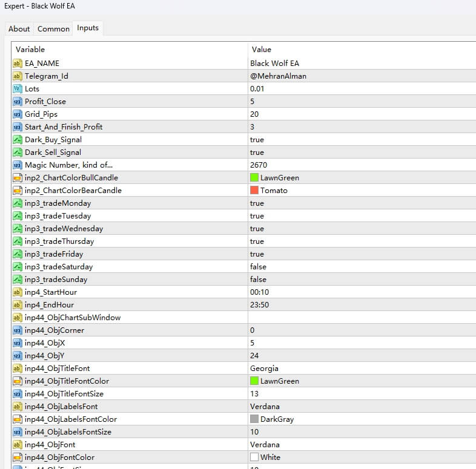Toggle the inp3_tradeSaturday false value

pos(258,267)
